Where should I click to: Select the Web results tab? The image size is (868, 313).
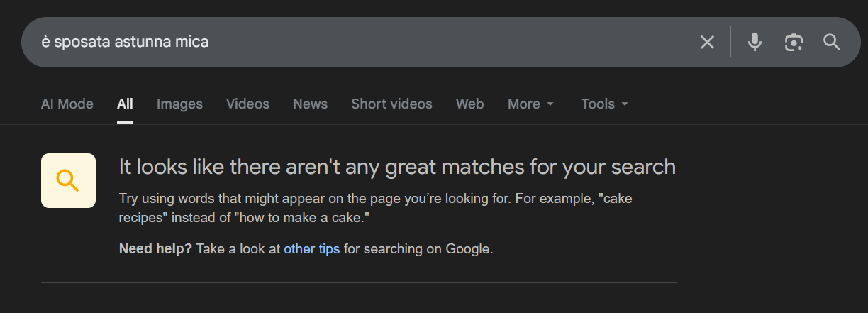point(469,104)
